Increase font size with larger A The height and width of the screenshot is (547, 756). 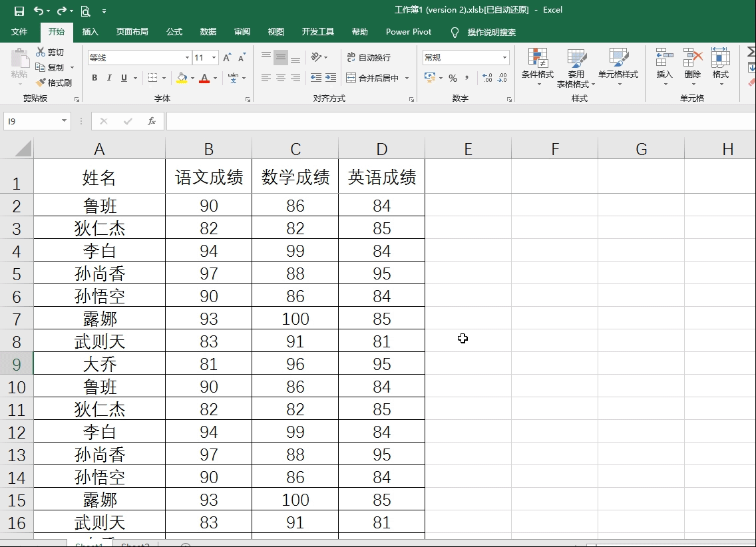click(227, 57)
